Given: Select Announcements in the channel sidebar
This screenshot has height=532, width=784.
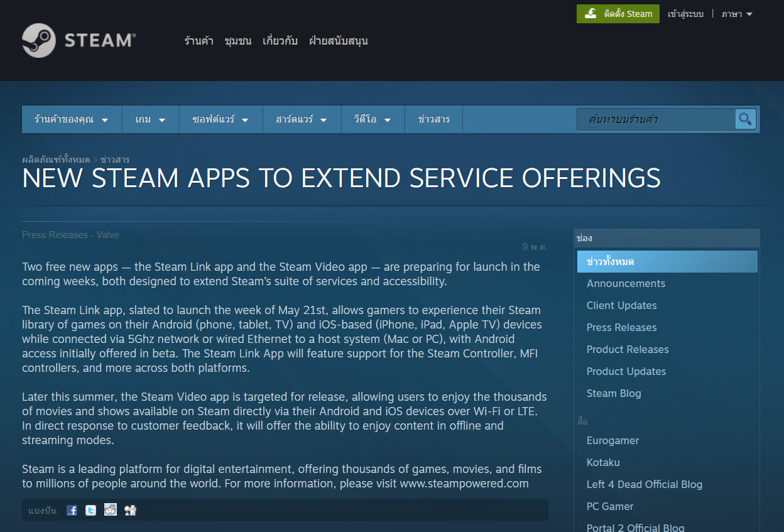Looking at the screenshot, I should 626,283.
